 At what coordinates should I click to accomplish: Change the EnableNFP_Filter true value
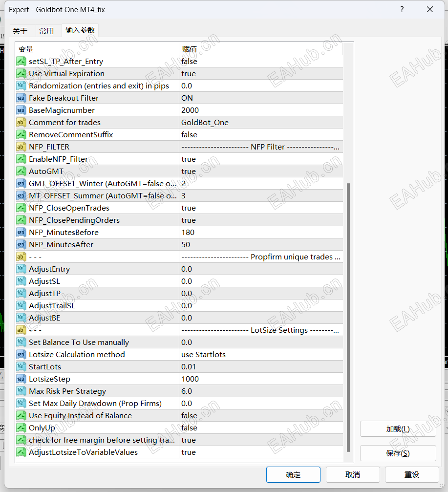[261, 159]
